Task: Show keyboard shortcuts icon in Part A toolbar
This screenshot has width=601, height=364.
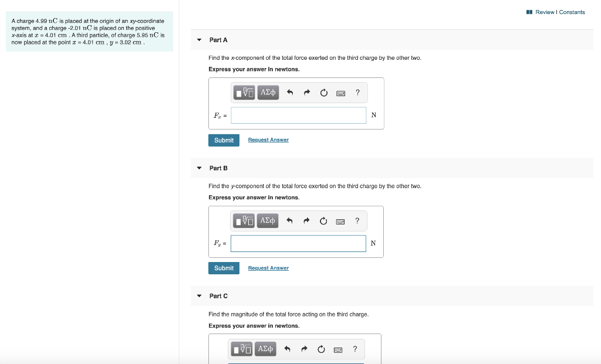Action: 341,93
